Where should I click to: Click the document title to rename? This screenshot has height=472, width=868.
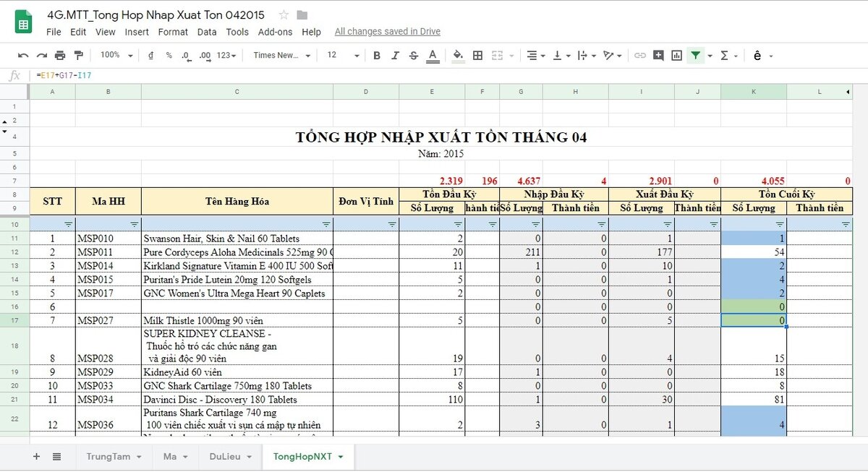tap(156, 15)
